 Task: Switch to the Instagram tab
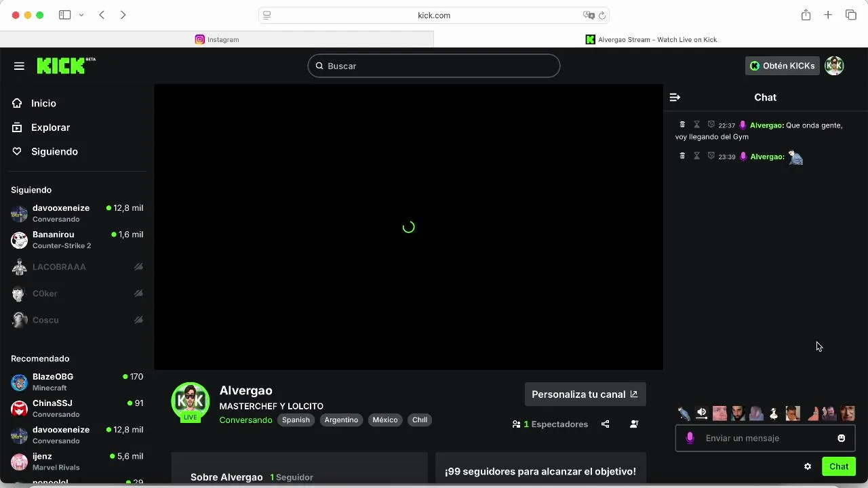tap(217, 39)
